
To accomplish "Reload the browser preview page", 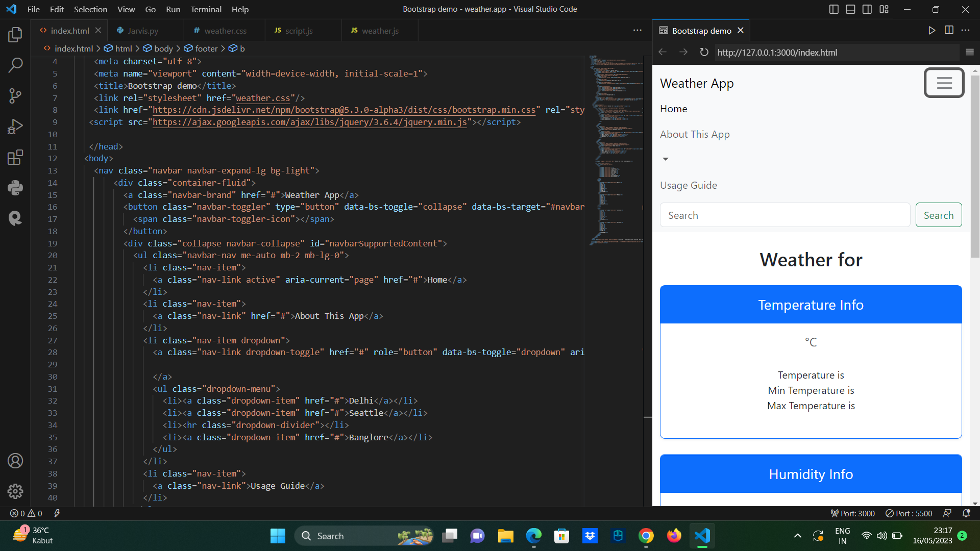I will pos(704,52).
